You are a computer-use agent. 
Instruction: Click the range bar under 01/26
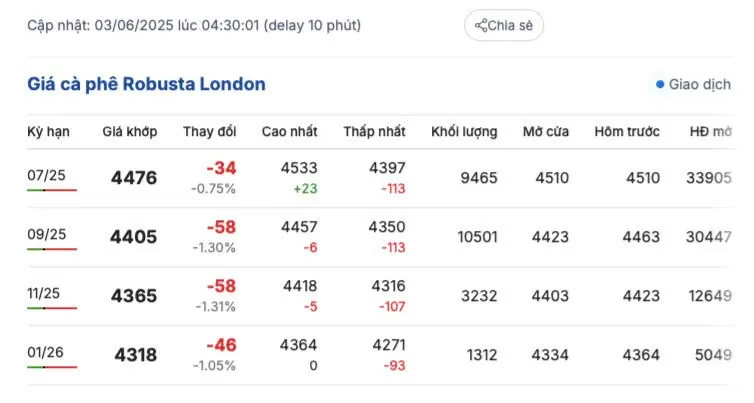click(52, 367)
